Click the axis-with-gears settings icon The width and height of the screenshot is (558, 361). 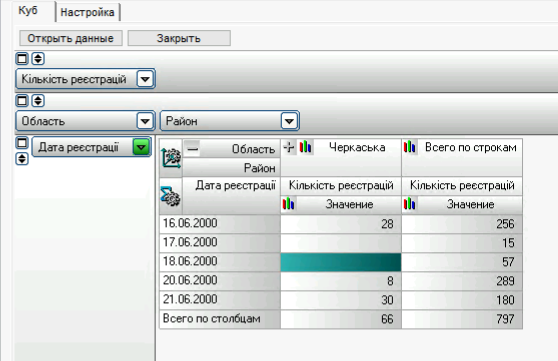pyautogui.click(x=171, y=158)
